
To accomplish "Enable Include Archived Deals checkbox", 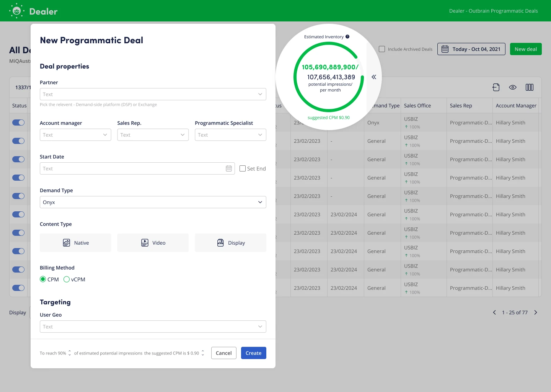I will click(x=382, y=49).
